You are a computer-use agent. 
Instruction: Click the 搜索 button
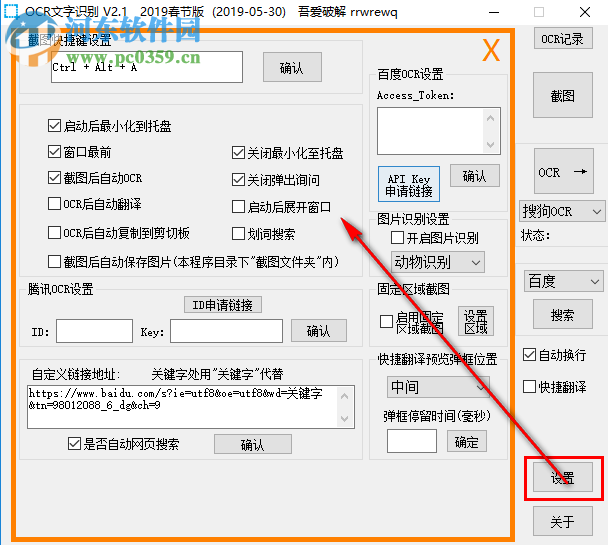click(563, 314)
